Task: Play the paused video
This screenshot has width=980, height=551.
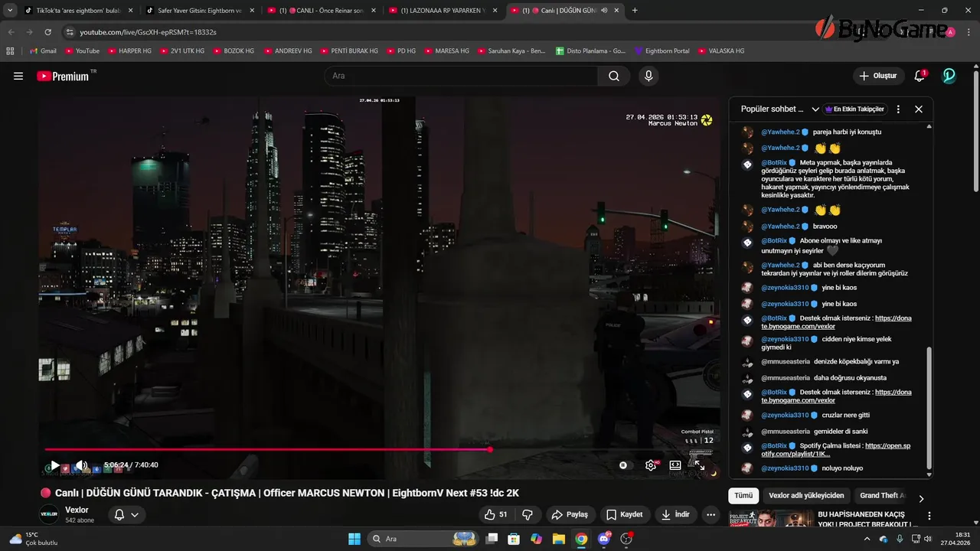Action: 54,465
